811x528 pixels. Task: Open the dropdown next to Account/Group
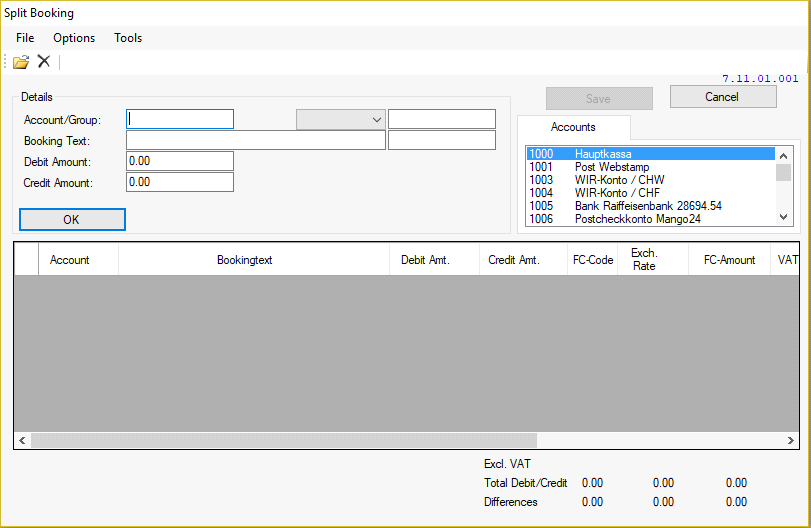[341, 119]
